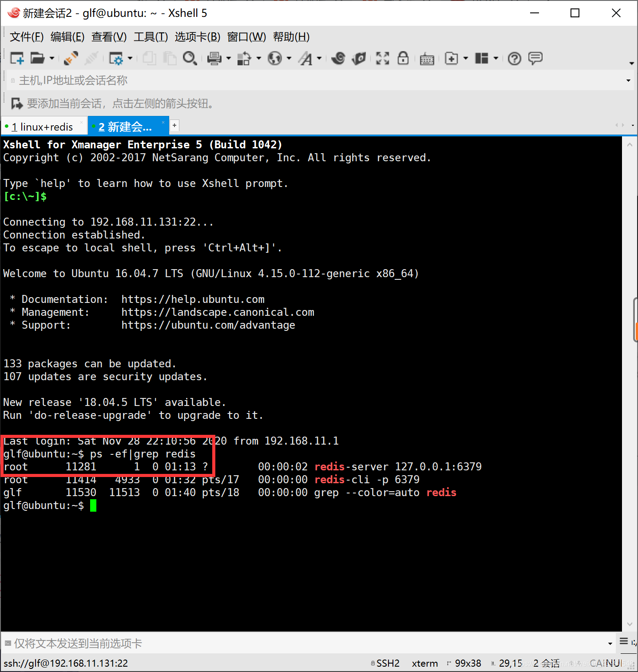
Task: Click the print icon
Action: 214,58
